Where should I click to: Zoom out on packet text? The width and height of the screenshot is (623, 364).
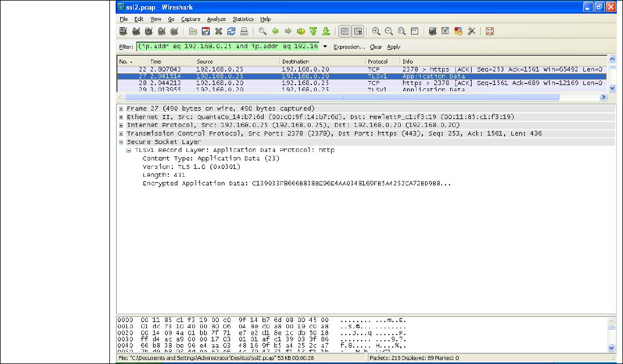point(389,31)
